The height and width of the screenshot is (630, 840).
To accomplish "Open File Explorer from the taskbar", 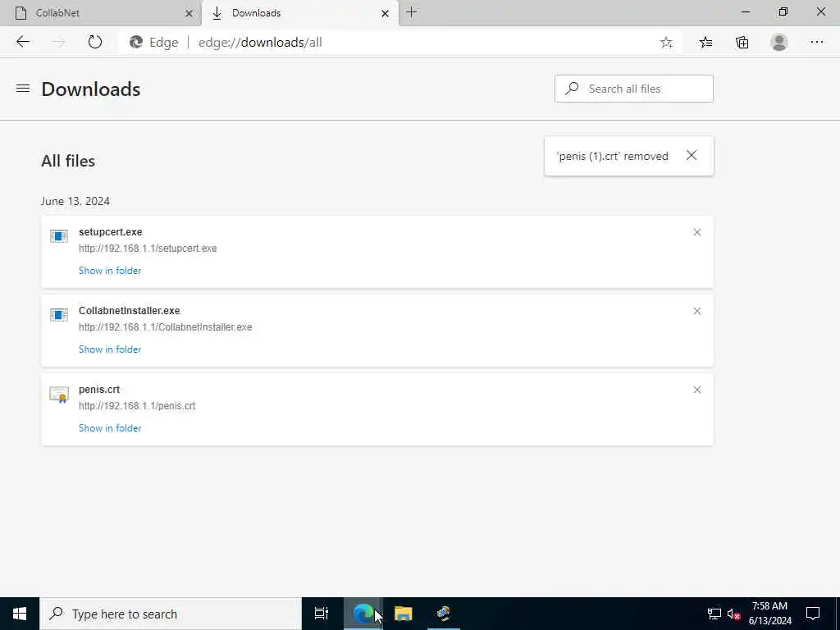I will coord(404,614).
